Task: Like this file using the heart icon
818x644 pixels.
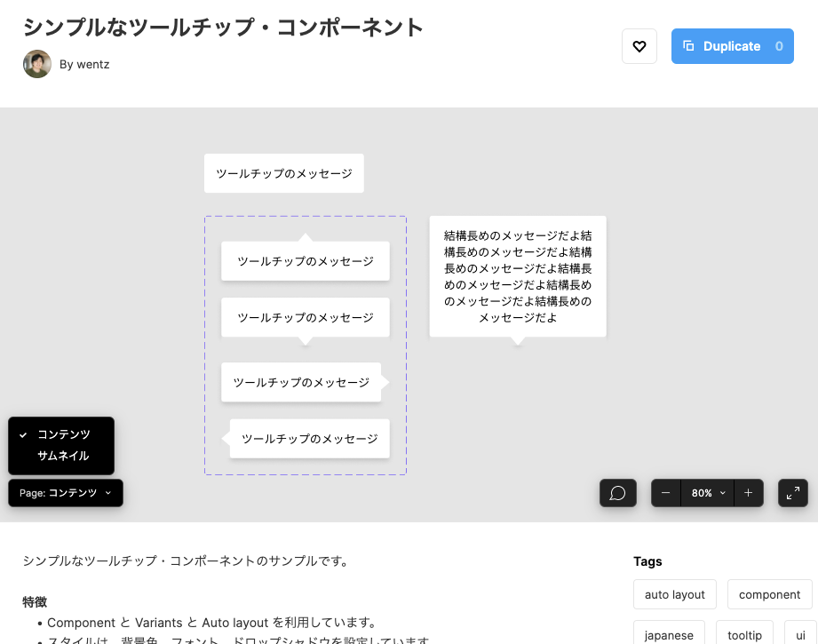Action: pos(639,45)
